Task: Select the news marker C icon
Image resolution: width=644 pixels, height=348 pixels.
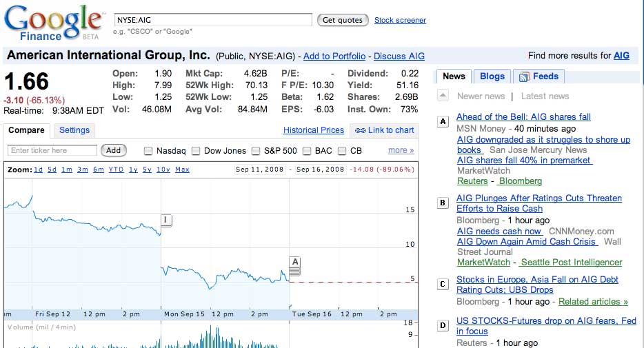Action: coord(443,284)
